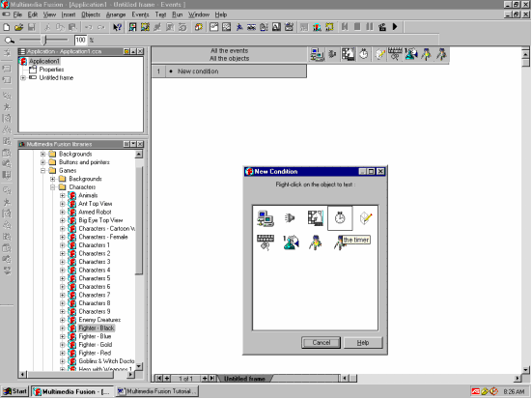The height and width of the screenshot is (399, 532).
Task: Click the context help pointer icon
Action: 118,27
